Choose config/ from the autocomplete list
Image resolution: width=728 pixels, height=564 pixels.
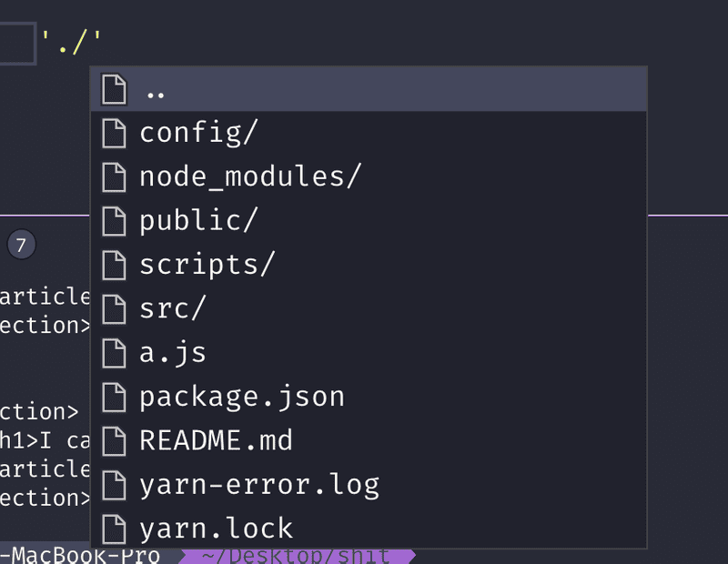(199, 133)
